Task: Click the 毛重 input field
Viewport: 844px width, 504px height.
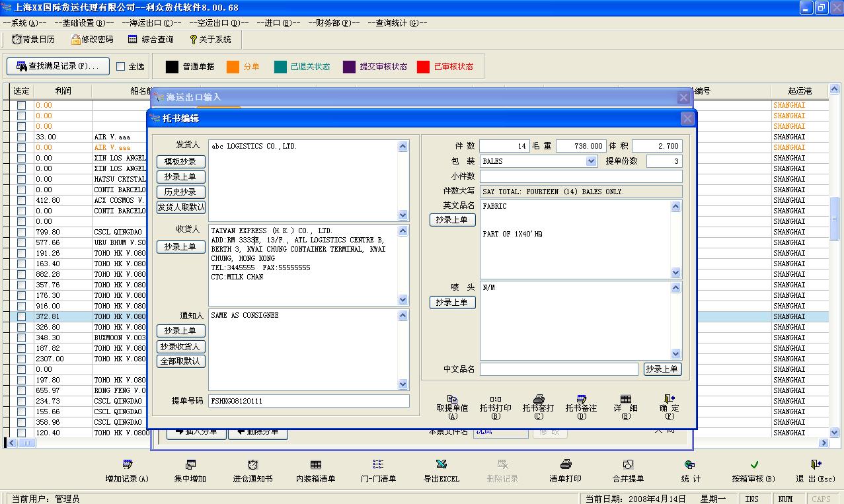Action: [x=581, y=146]
